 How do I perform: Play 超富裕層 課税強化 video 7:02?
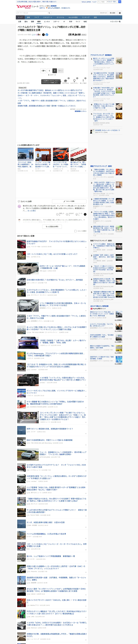119,294
